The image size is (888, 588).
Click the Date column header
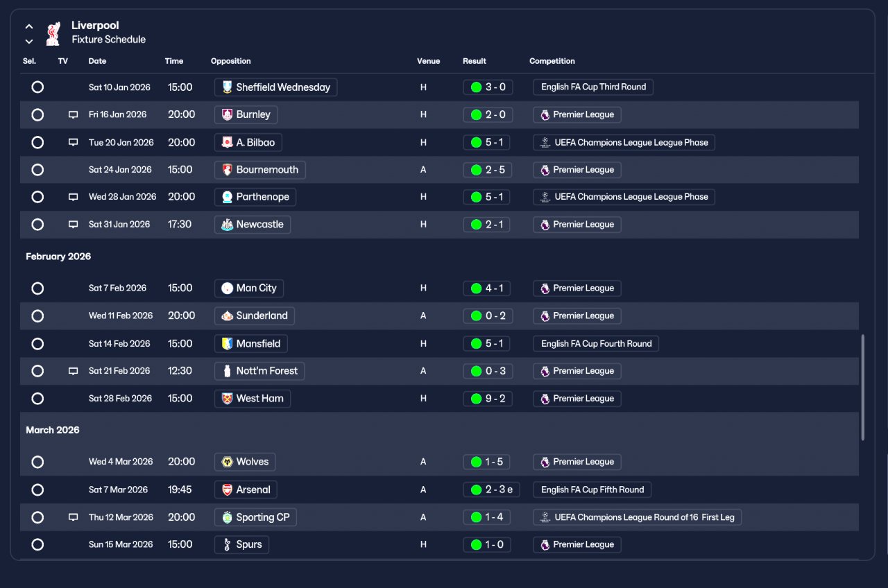coord(97,61)
